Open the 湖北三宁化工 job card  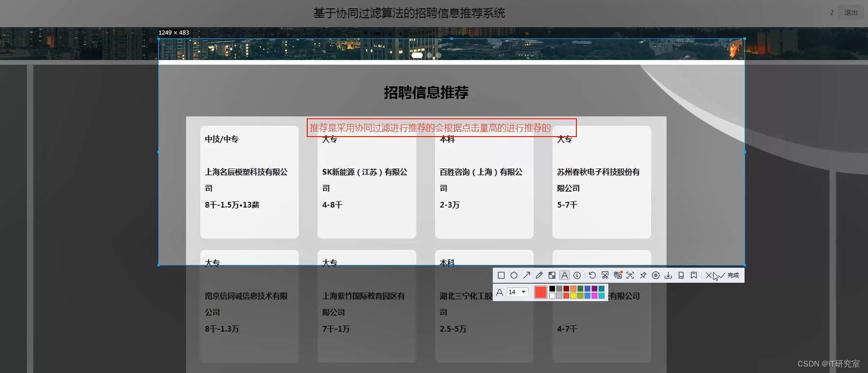tap(484, 306)
